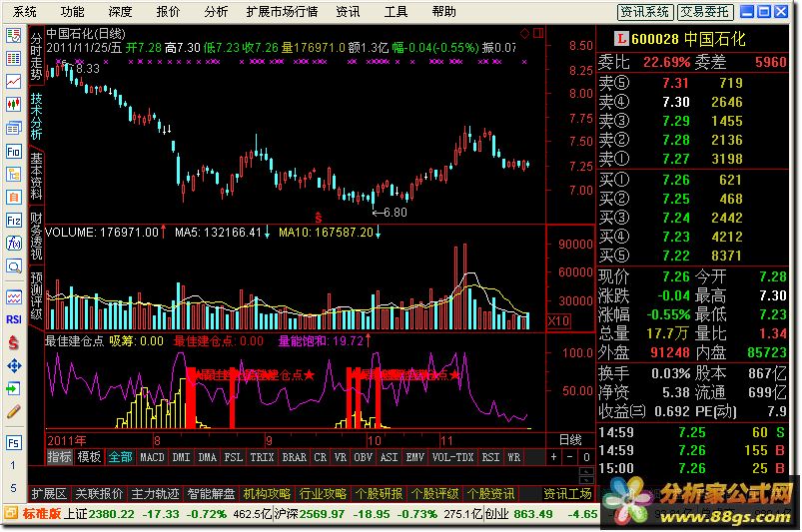Open the 报价 menu
The width and height of the screenshot is (802, 532).
pyautogui.click(x=168, y=11)
